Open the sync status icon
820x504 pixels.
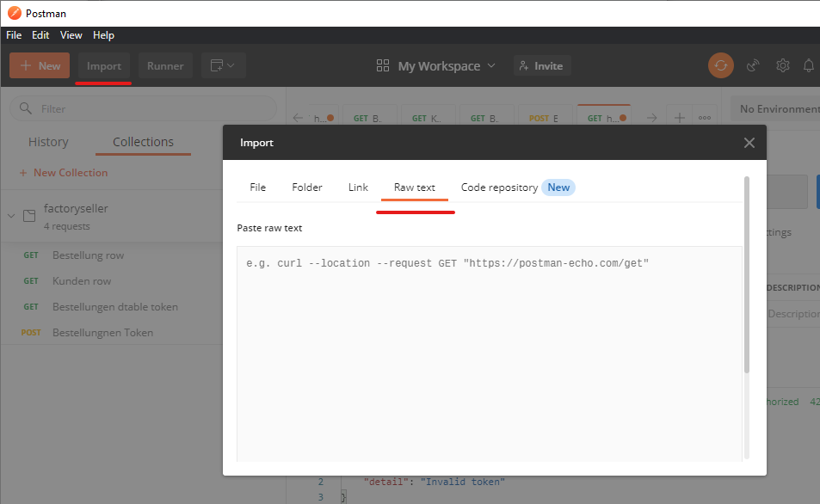point(721,66)
